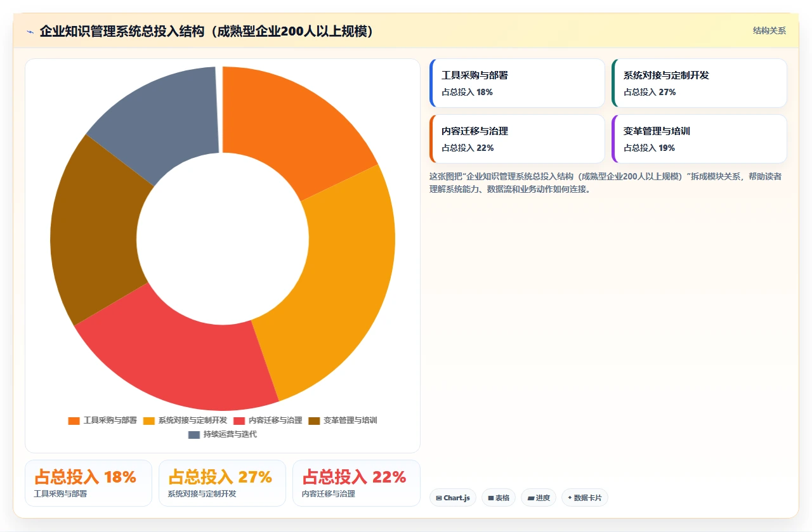Toggle 系统对接与定制开发 legend entry
This screenshot has width=812, height=532.
click(x=185, y=420)
